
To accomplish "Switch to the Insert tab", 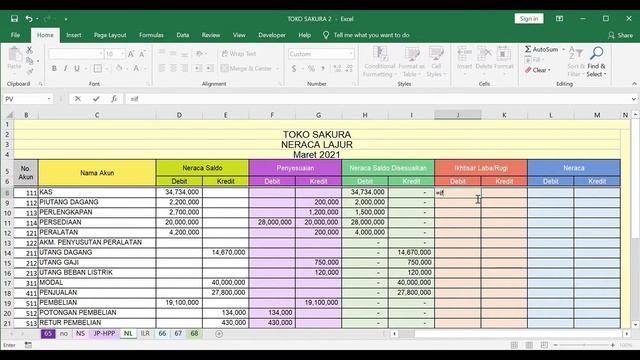I will coord(73,35).
